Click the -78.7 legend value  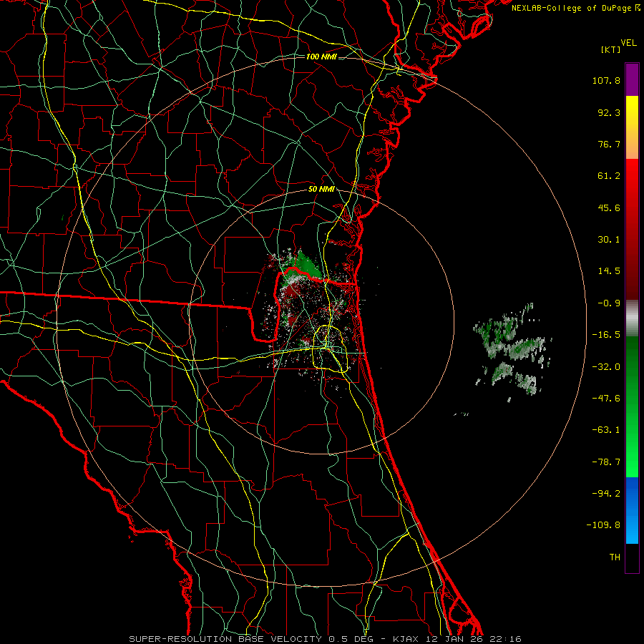[x=606, y=462]
